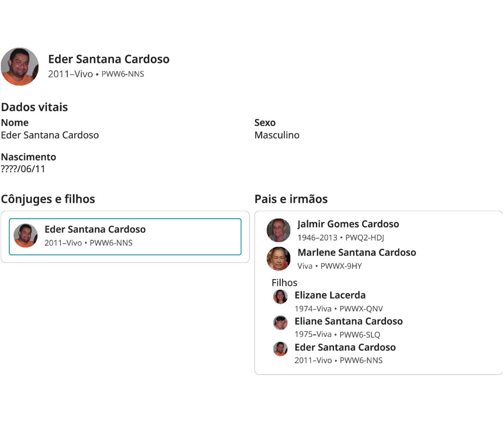Open Marlene Santana Cardoso's profile link
Screen dimensions: 504x423
[357, 253]
